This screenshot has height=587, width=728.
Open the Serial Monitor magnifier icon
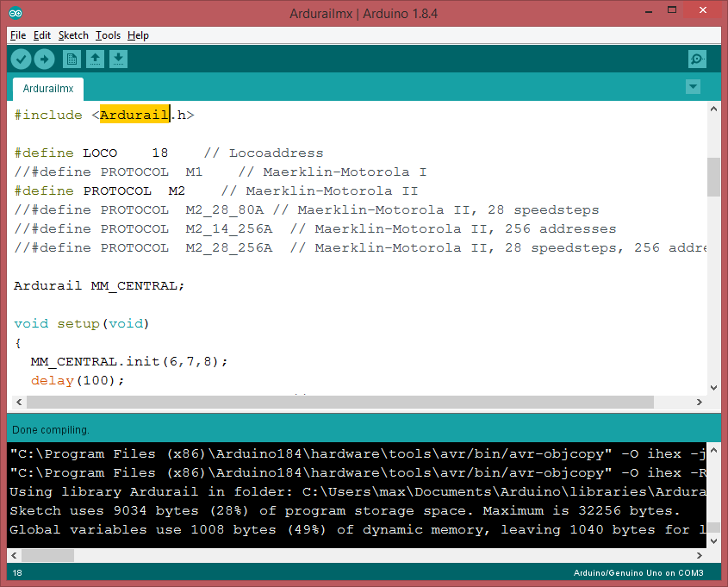697,59
